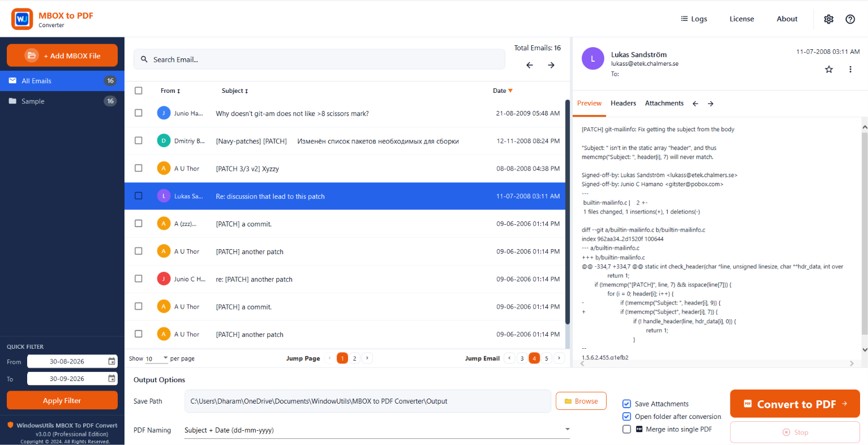Sort by the From column header
This screenshot has width=868, height=445.
coord(170,91)
